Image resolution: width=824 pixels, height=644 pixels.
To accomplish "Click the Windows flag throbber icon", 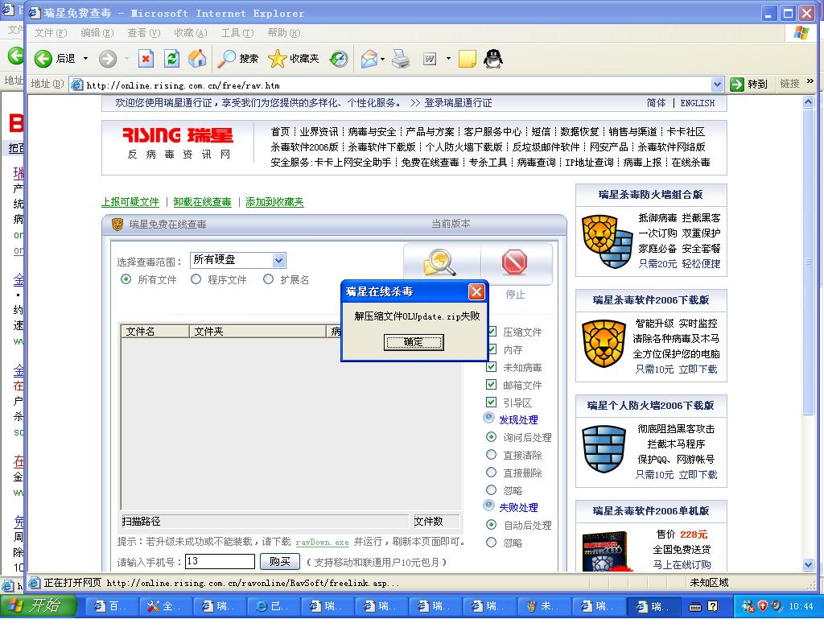I will [x=801, y=32].
